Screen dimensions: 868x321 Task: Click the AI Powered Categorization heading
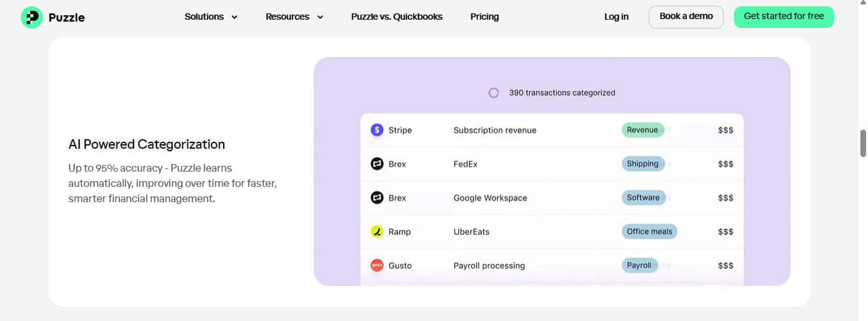147,144
